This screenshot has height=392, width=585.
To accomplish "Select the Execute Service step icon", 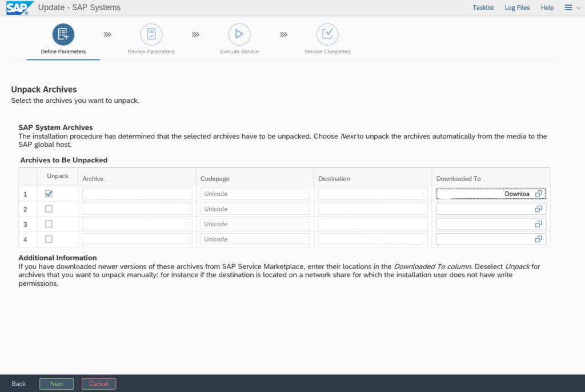I will click(239, 34).
